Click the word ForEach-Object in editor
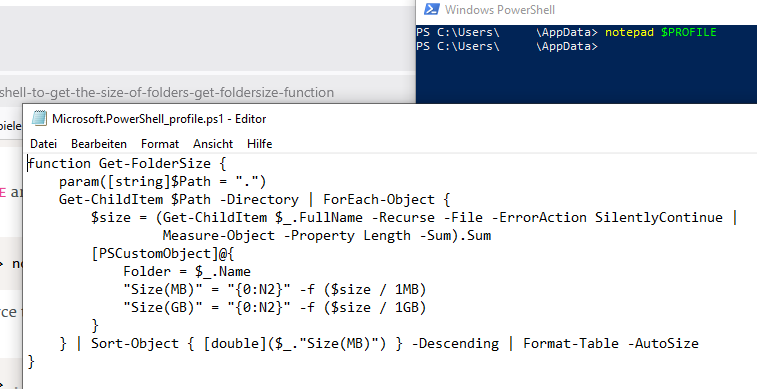The height and width of the screenshot is (389, 757). click(379, 199)
